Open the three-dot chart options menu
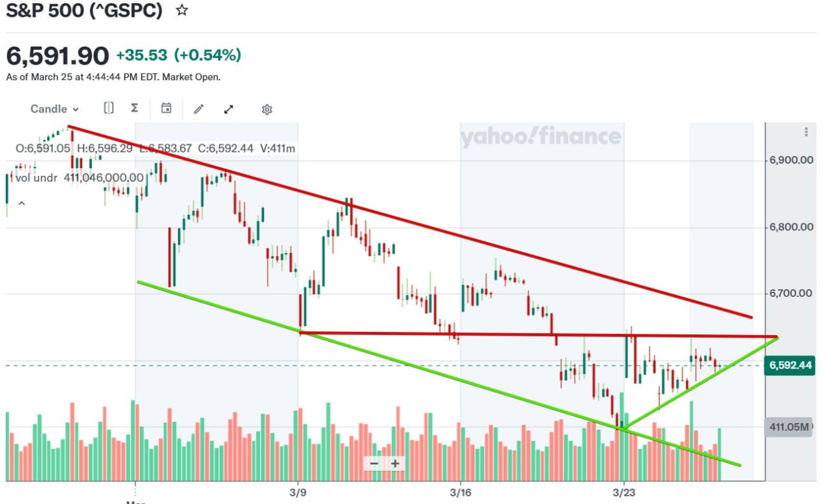The width and height of the screenshot is (828, 504). click(806, 132)
